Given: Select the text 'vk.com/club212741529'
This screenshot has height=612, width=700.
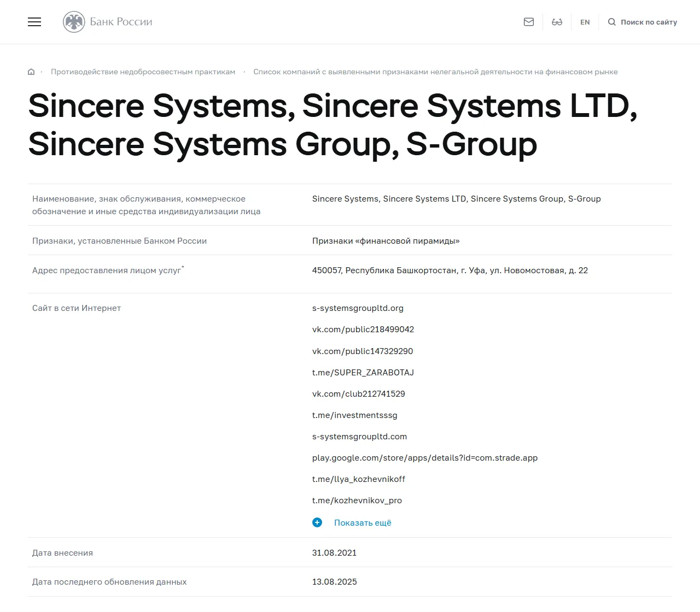Looking at the screenshot, I should click(x=359, y=393).
